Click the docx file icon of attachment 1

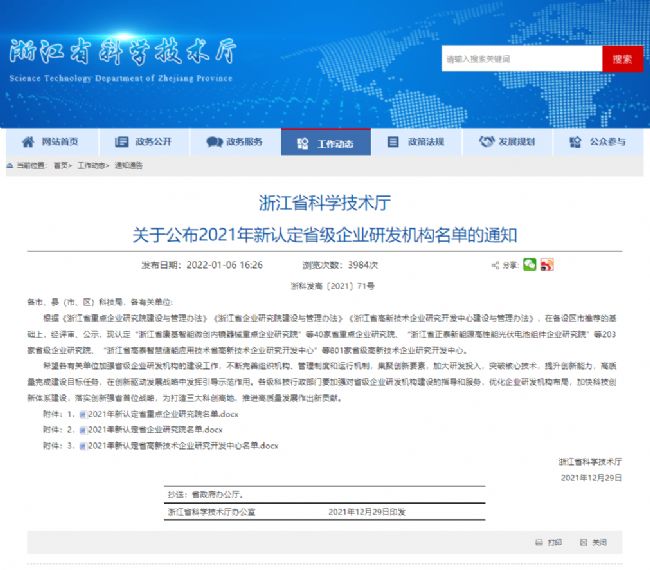coord(82,414)
